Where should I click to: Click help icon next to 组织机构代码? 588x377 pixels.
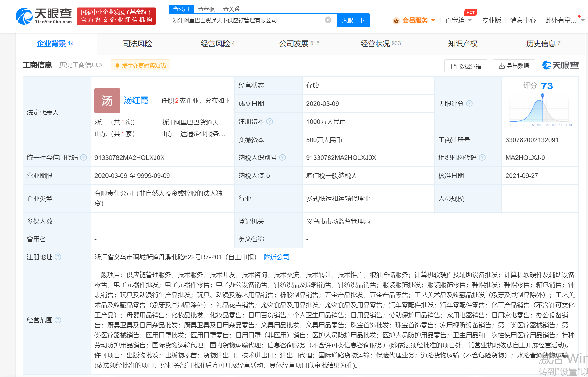point(482,158)
